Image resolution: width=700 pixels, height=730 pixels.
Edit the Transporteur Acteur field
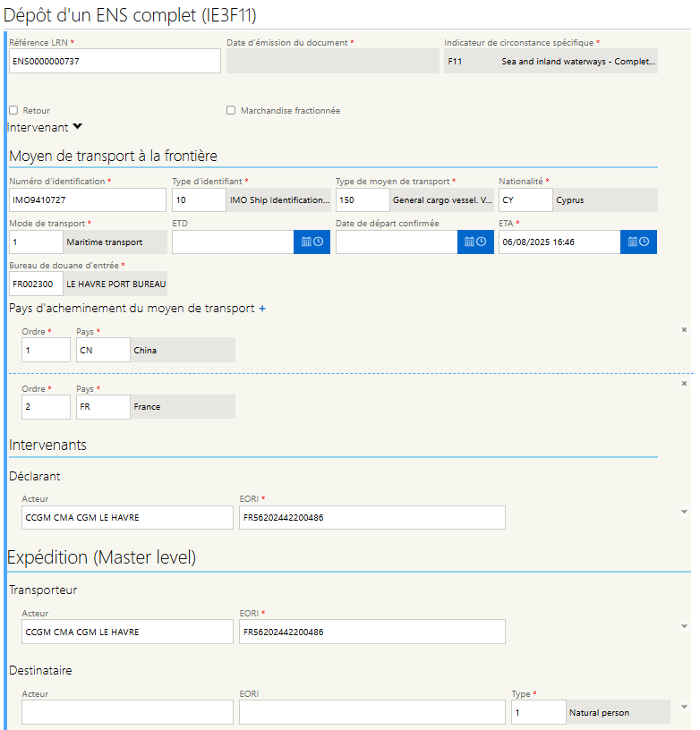[x=127, y=632]
